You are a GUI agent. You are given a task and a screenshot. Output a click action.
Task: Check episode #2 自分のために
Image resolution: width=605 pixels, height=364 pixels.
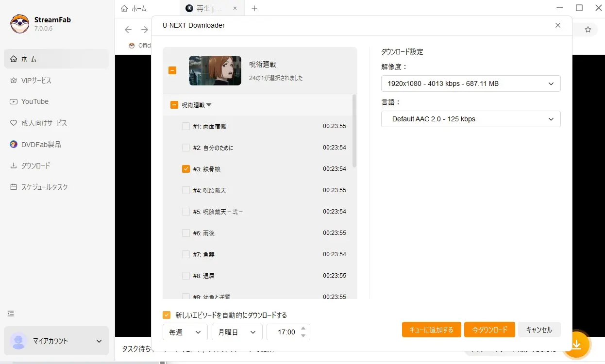click(186, 148)
